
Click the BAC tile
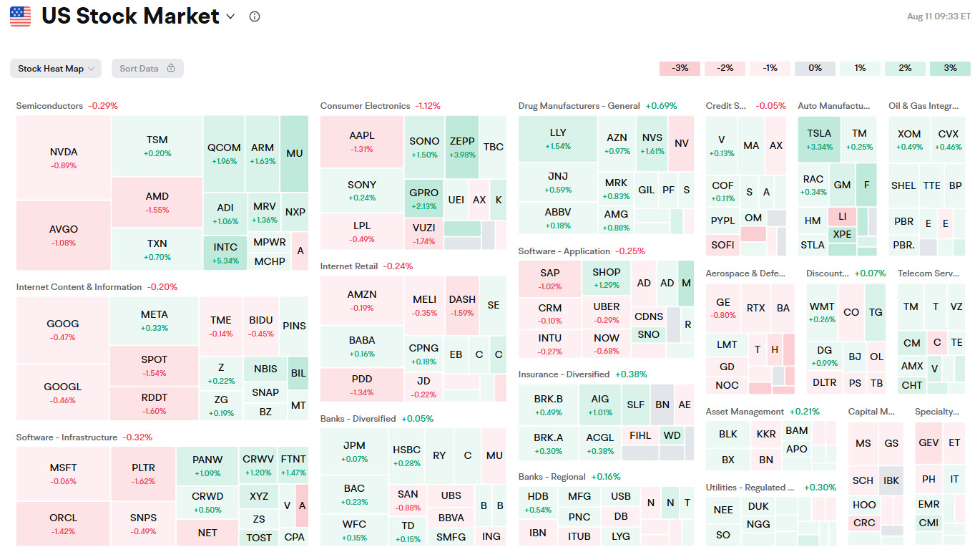[355, 495]
